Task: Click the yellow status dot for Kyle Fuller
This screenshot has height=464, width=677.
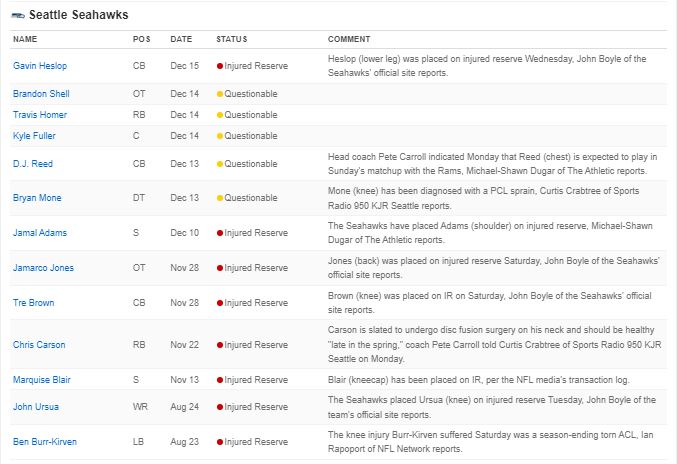Action: (220, 136)
